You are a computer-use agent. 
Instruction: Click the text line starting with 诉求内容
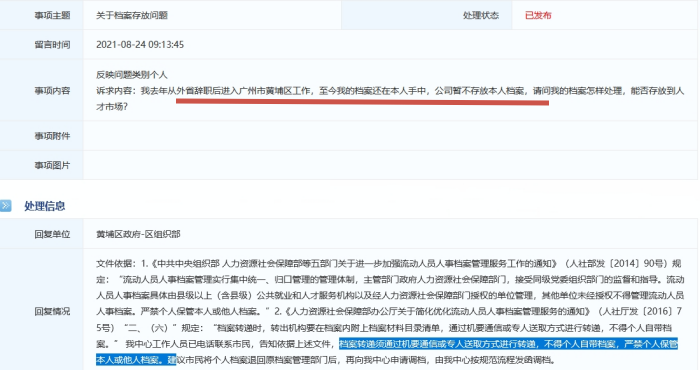point(390,91)
